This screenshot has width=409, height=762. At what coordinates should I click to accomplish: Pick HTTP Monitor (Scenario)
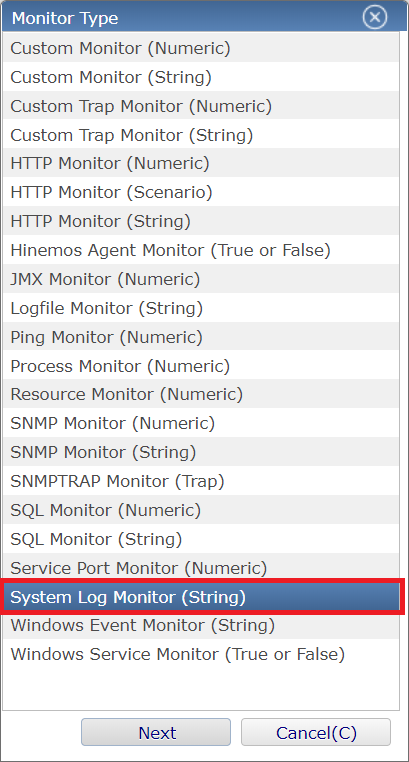[x=201, y=192]
